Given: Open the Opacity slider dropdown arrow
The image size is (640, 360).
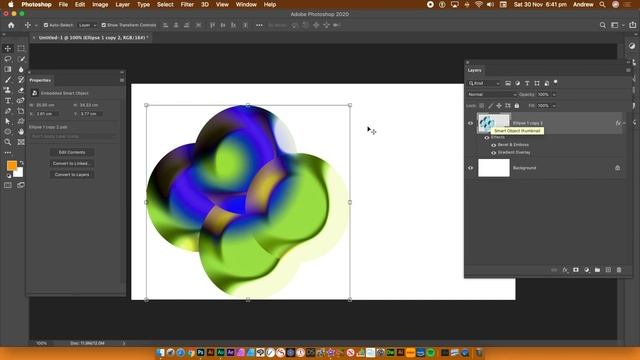Looking at the screenshot, I should point(554,95).
